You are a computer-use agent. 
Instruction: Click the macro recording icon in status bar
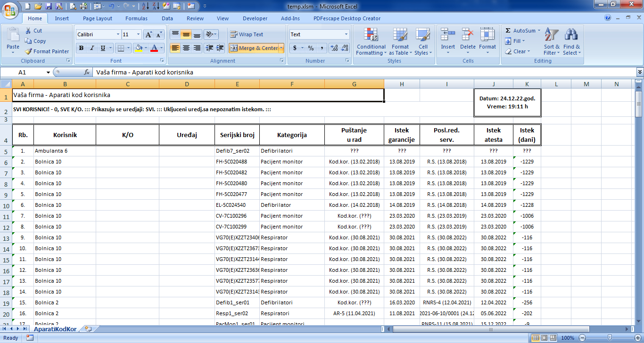[30, 338]
